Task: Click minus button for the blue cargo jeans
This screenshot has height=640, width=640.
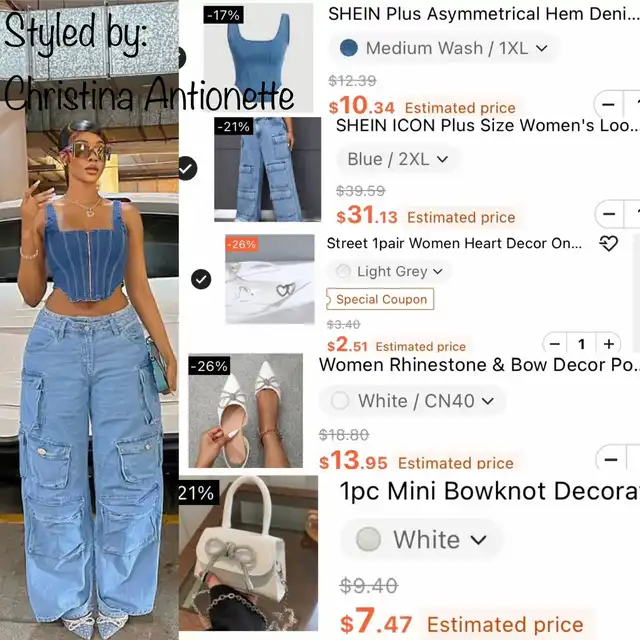Action: tap(609, 213)
